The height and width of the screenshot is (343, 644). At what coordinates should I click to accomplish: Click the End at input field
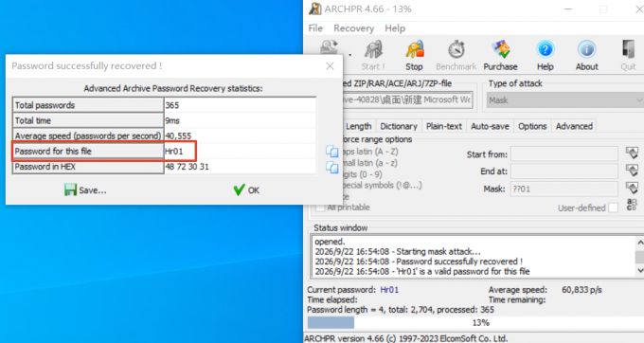tap(563, 171)
